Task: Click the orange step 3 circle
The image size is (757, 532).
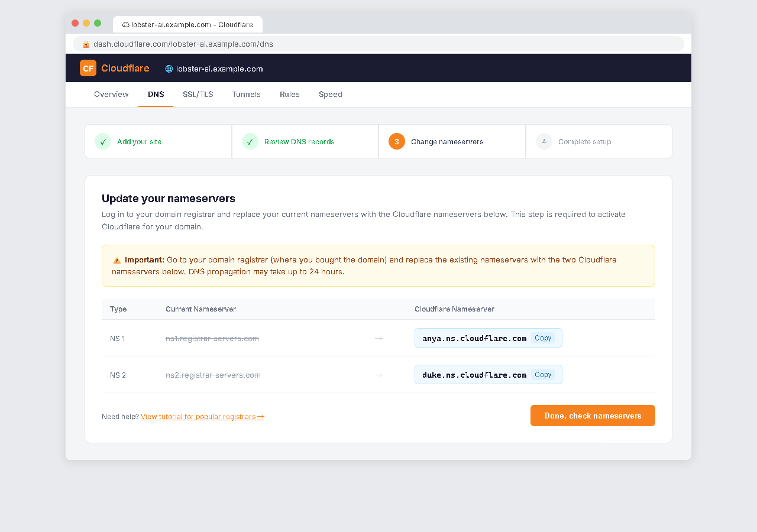Action: tap(397, 142)
